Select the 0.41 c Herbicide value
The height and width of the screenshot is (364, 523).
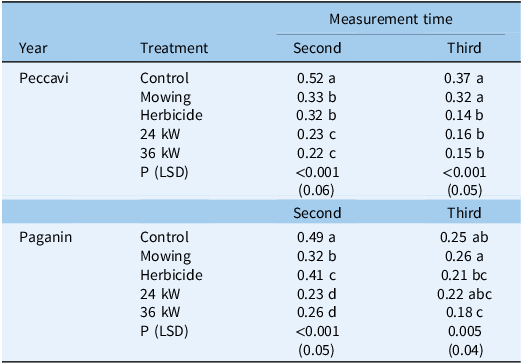316,275
